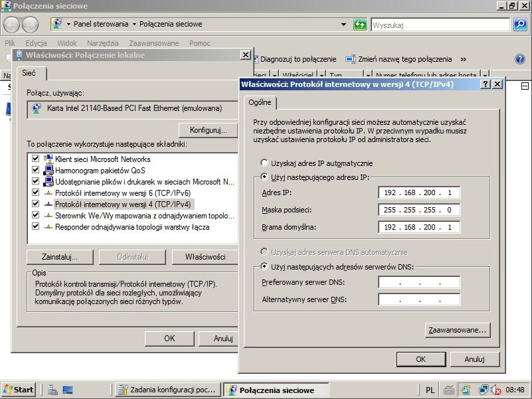Uncheck Protokół internetowy w wersji 6 checkbox
532x399 pixels.
pos(36,193)
